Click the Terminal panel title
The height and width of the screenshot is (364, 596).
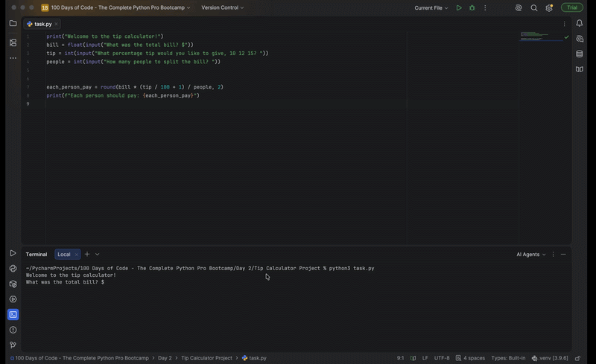pos(37,254)
